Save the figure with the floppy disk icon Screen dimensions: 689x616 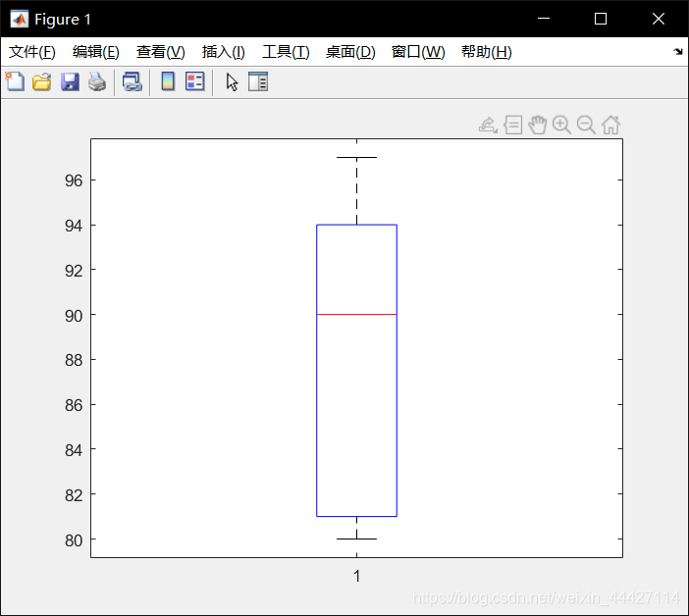(70, 81)
